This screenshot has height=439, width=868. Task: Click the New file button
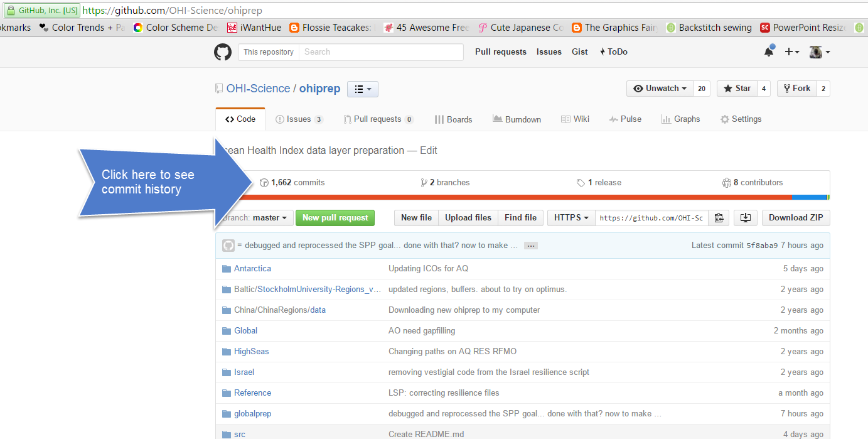(416, 218)
